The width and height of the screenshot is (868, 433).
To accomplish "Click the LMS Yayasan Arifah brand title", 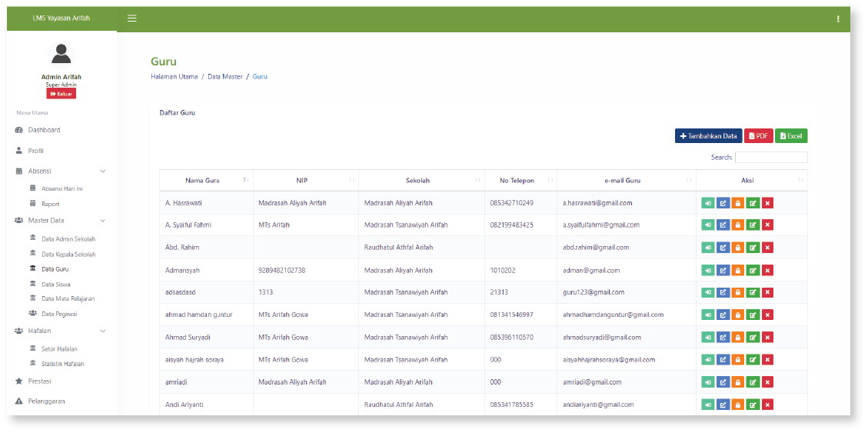I will click(x=62, y=18).
